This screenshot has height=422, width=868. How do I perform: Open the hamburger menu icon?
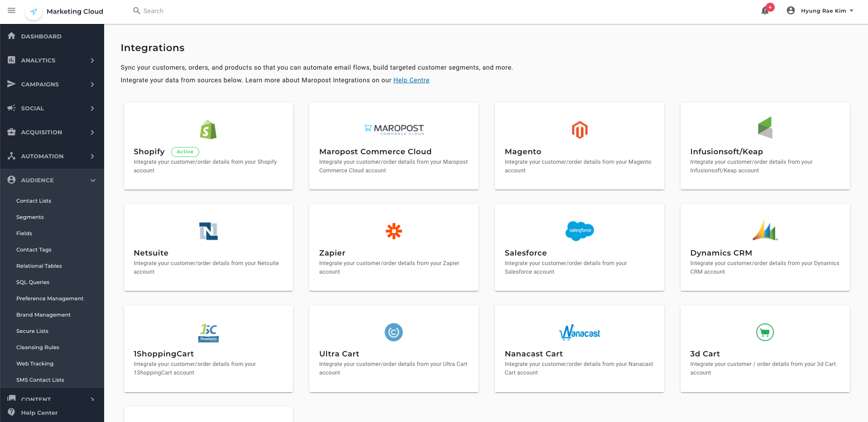[x=12, y=10]
